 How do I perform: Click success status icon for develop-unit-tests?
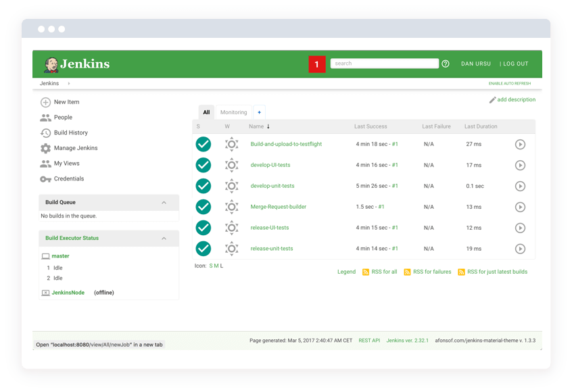pyautogui.click(x=204, y=186)
